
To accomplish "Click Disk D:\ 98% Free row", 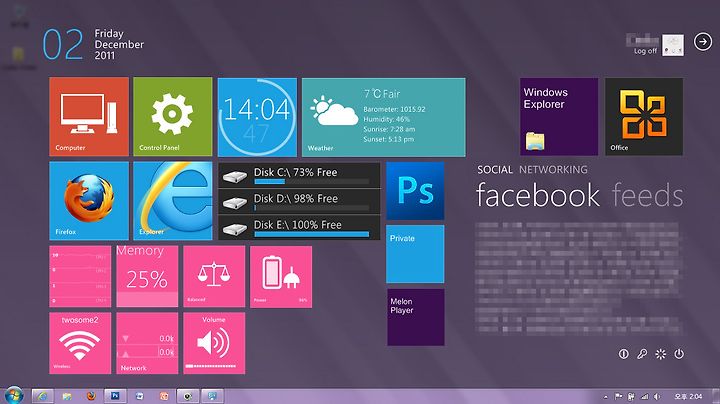I will point(299,201).
